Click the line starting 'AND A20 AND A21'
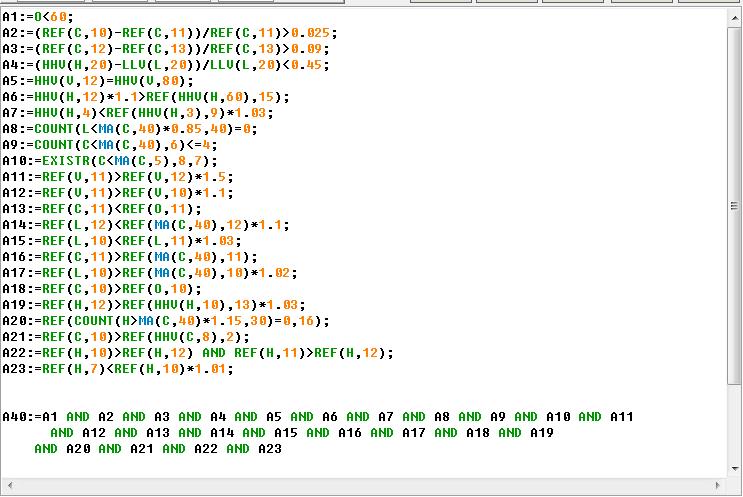 coord(158,449)
